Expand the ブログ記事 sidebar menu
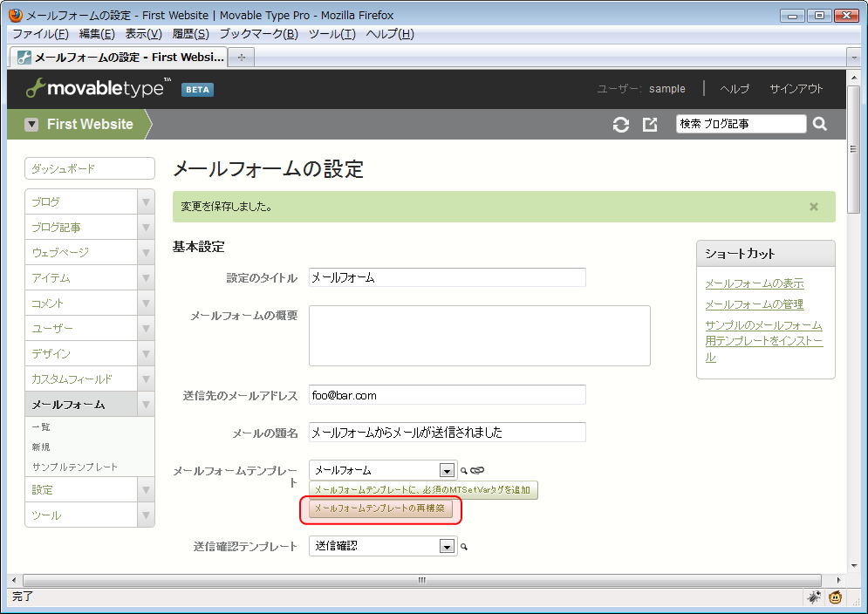 point(146,228)
